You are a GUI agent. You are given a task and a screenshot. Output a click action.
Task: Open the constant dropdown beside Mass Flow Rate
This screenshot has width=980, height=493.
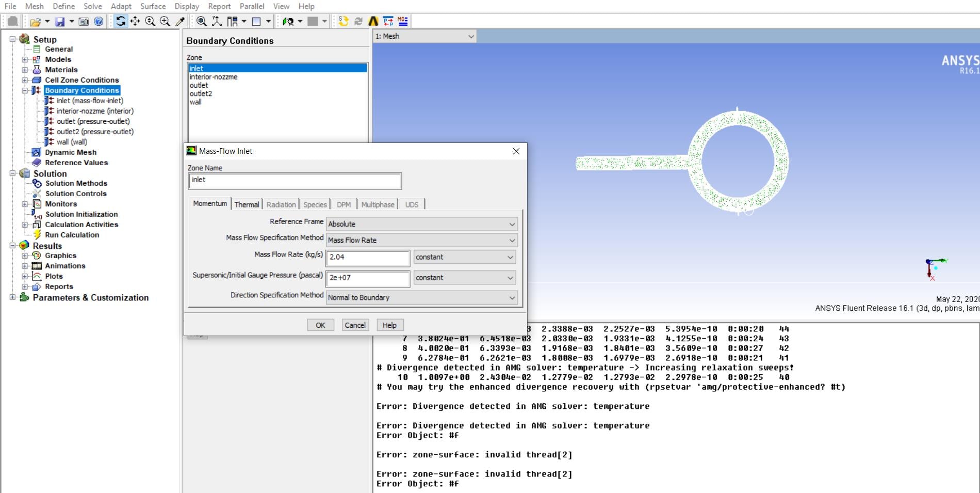pos(464,257)
